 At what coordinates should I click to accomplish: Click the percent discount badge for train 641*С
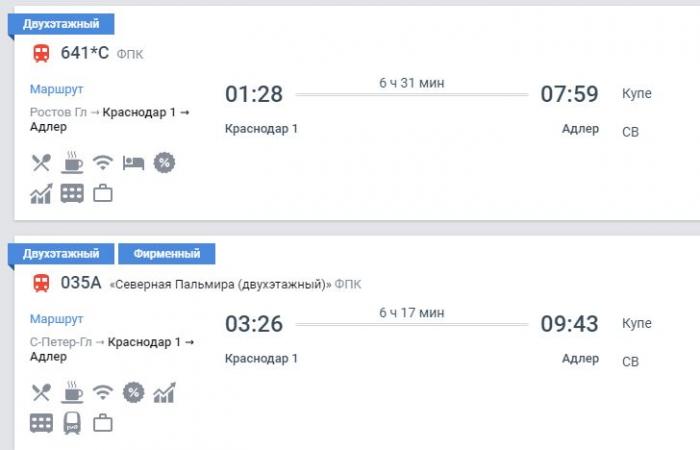click(x=164, y=162)
